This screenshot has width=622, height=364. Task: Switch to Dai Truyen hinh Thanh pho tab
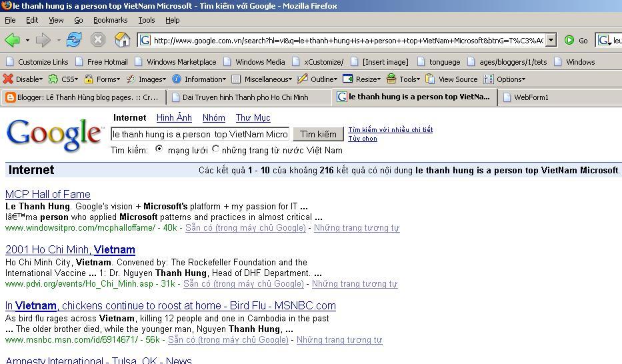[248, 97]
